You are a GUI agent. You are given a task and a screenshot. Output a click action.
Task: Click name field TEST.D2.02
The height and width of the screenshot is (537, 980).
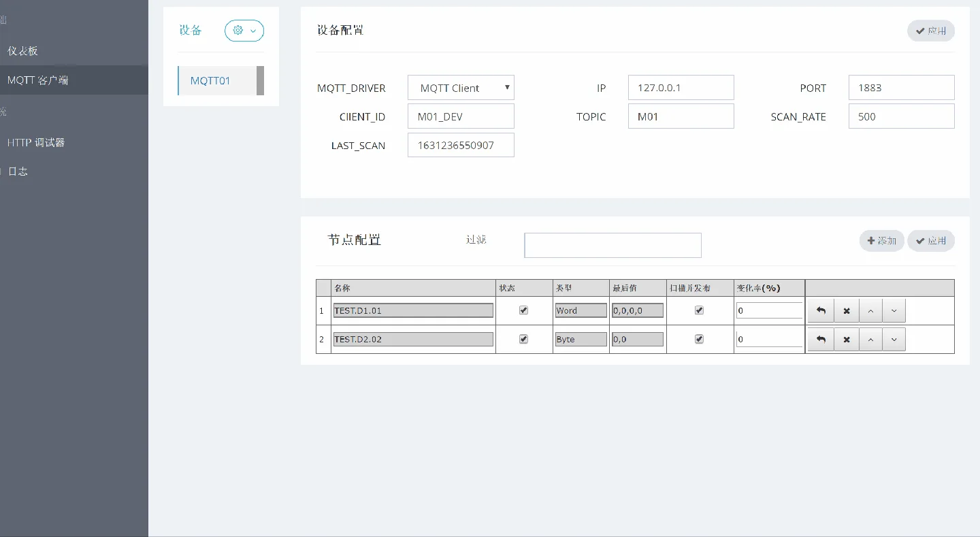(413, 339)
